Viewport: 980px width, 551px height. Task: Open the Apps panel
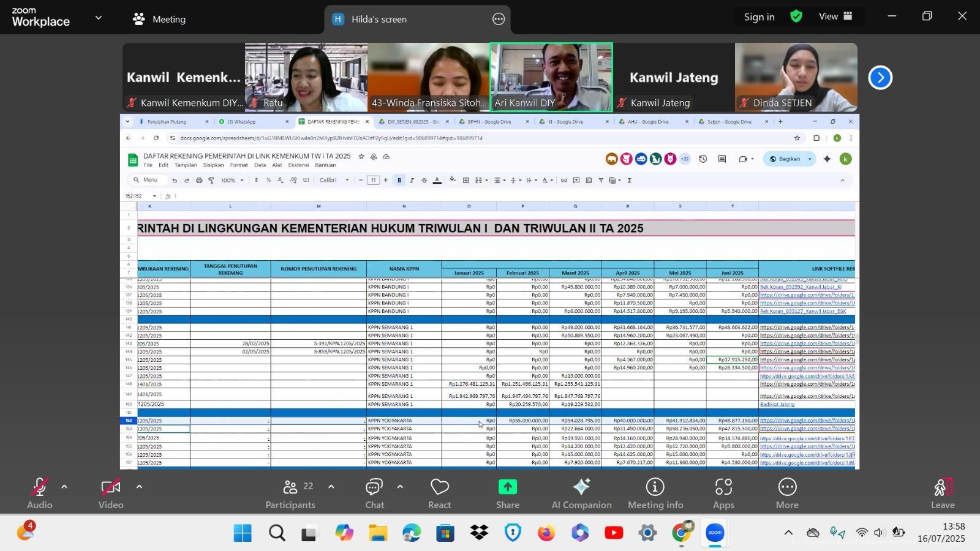point(723,493)
